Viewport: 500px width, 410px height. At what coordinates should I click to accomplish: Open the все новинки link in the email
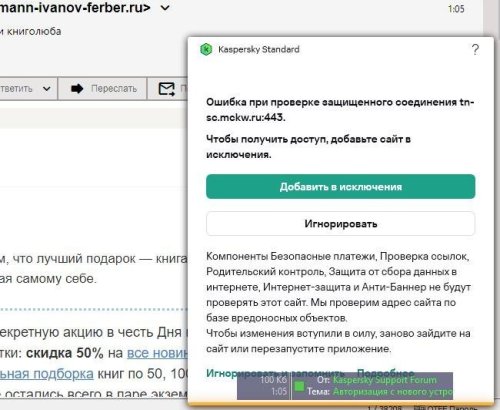(157, 353)
